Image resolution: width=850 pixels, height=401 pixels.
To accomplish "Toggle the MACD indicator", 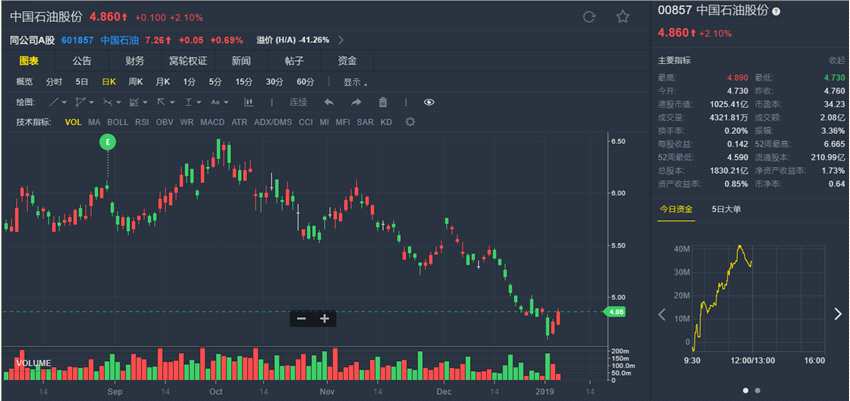I will [212, 122].
